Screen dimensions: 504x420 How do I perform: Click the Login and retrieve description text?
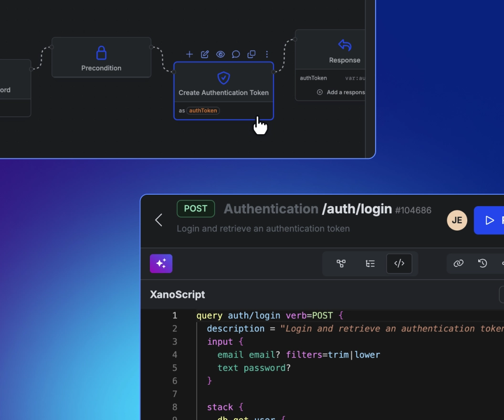263,229
